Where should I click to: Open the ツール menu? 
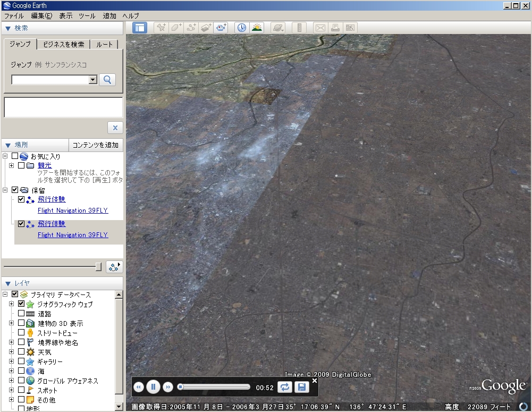[87, 15]
